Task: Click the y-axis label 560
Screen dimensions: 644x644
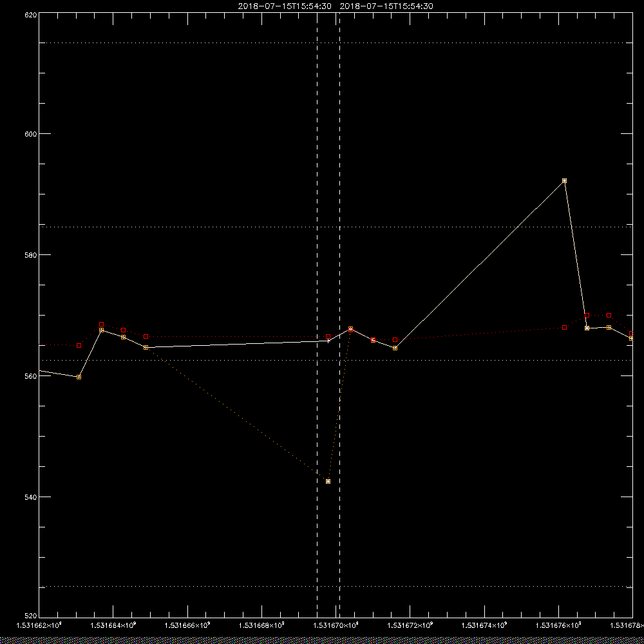Action: (x=31, y=376)
